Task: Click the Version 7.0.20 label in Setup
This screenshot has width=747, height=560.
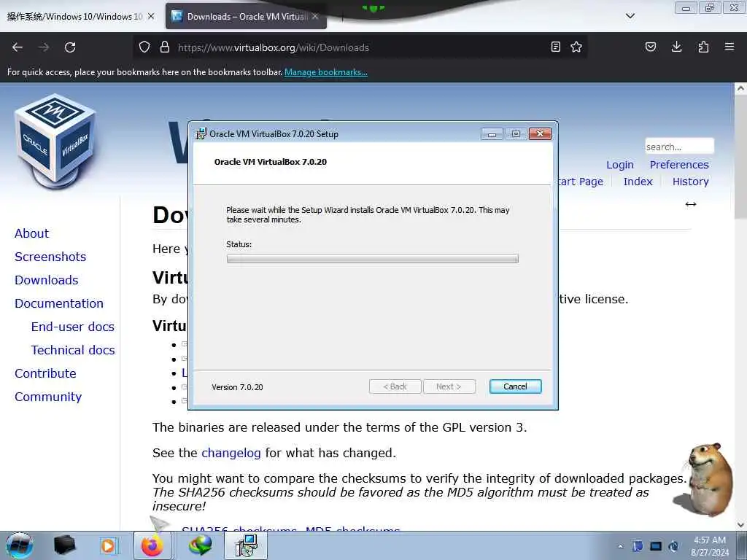Action: tap(237, 387)
